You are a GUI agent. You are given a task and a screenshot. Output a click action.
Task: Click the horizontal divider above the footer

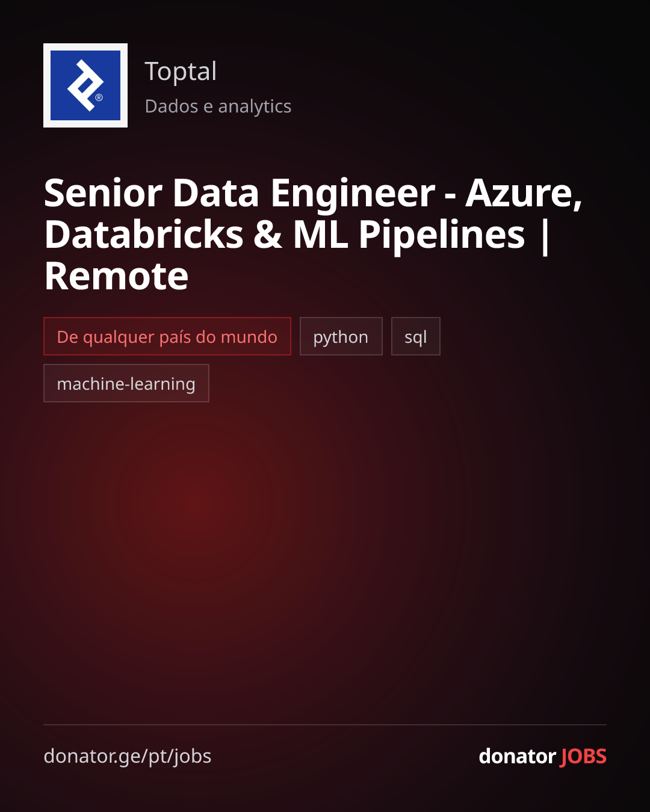(325, 725)
